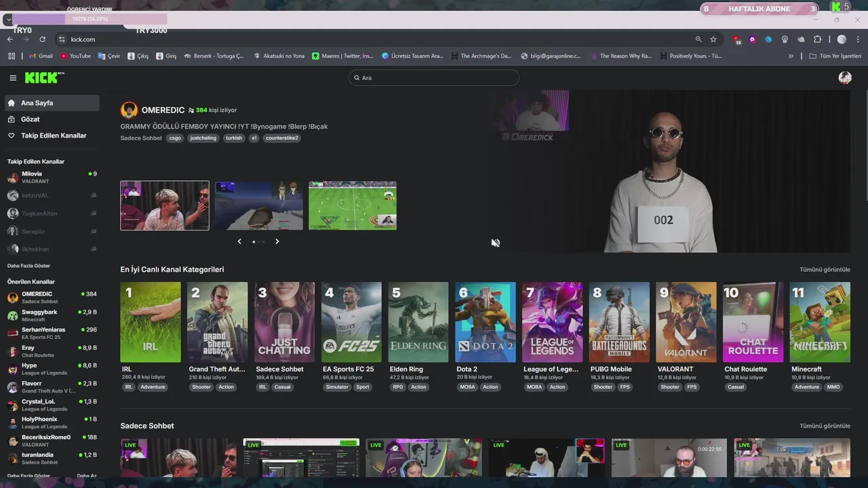Open the Gmail bookmark

point(41,56)
